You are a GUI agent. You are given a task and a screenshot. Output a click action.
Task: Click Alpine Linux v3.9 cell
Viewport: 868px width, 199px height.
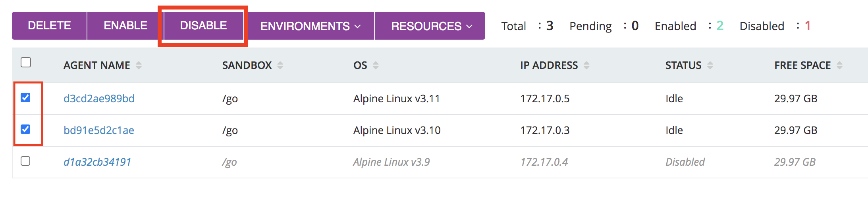[x=392, y=162]
